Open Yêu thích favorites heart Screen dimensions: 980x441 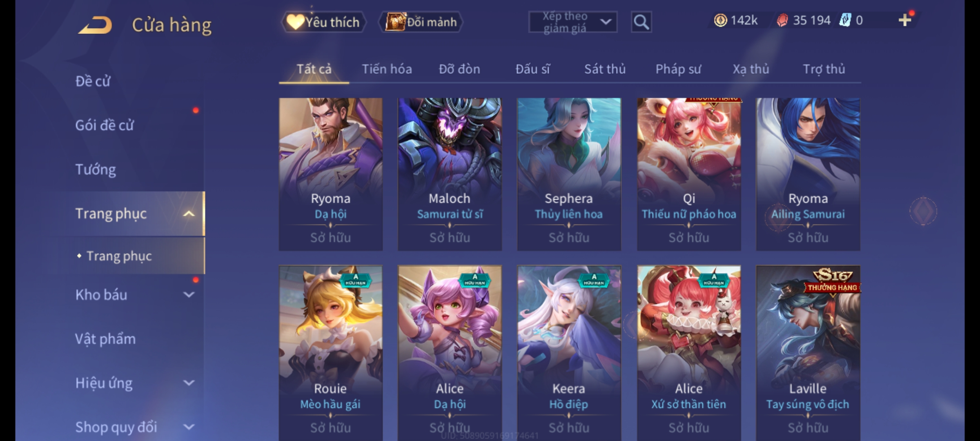click(x=323, y=22)
